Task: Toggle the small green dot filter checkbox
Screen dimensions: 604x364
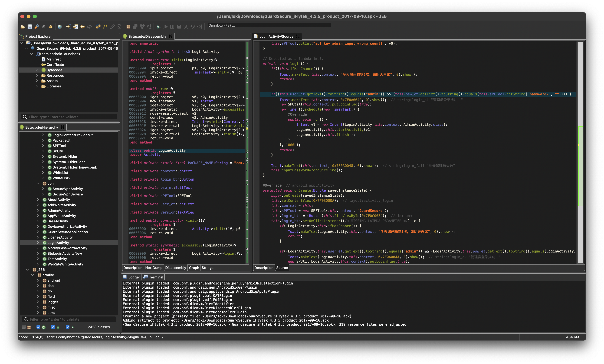Action: point(68,327)
